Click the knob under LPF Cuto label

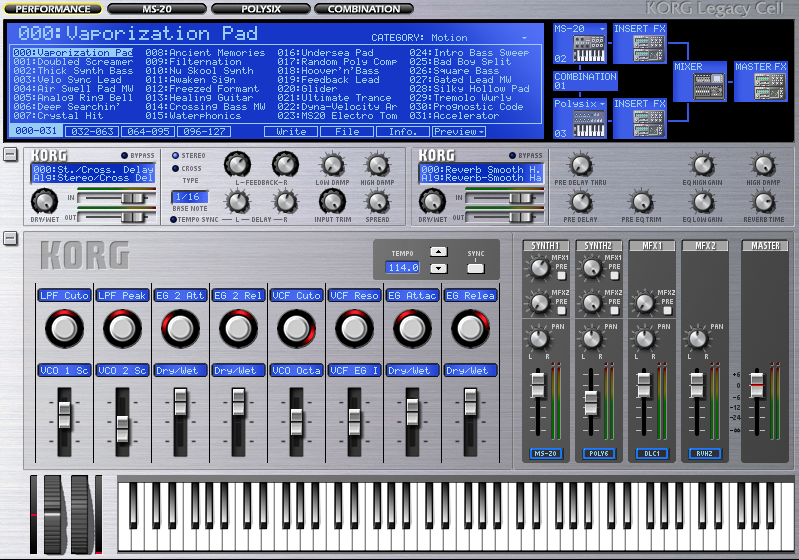(x=64, y=328)
